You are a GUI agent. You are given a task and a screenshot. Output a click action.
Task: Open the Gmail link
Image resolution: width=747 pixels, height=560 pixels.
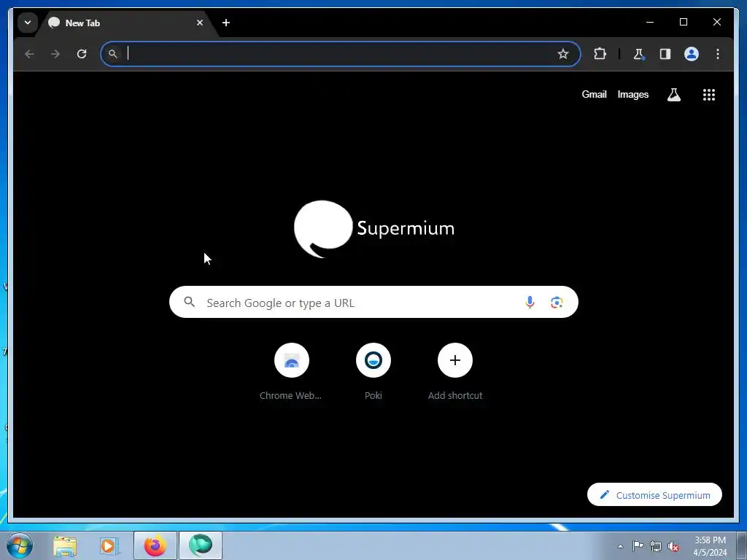(594, 94)
